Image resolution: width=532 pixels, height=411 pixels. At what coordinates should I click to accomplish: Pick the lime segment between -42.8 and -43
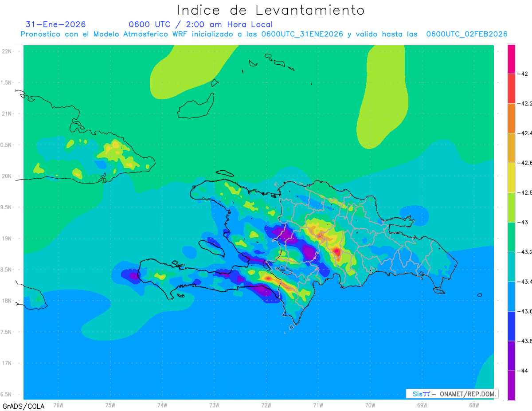click(x=511, y=207)
